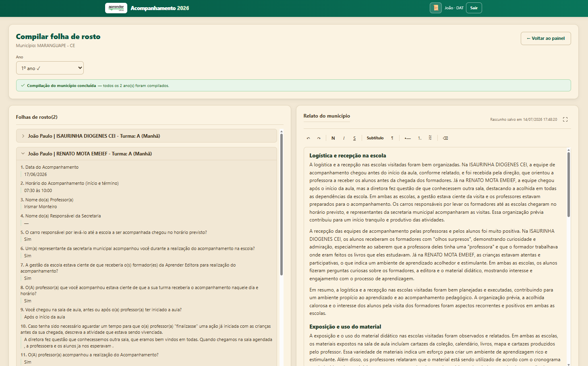This screenshot has width=588, height=366.
Task: Collapse the RENATO MOTA EMEIEF folha de rosto
Action: (x=147, y=154)
